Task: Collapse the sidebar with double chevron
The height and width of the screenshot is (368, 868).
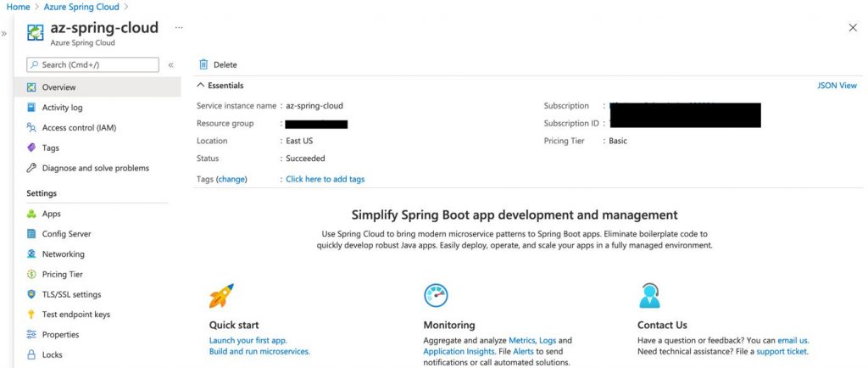Action: 171,64
